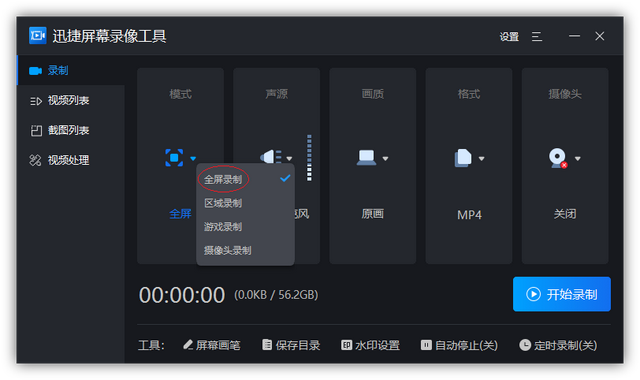Open the 保存目录 save directory
Image resolution: width=640 pixels, height=380 pixels.
[x=291, y=345]
